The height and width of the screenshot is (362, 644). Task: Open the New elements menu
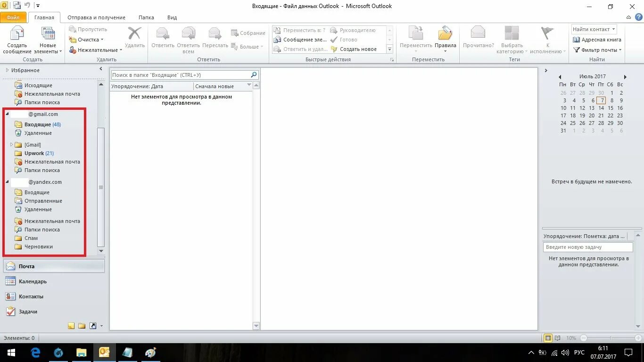tap(48, 41)
